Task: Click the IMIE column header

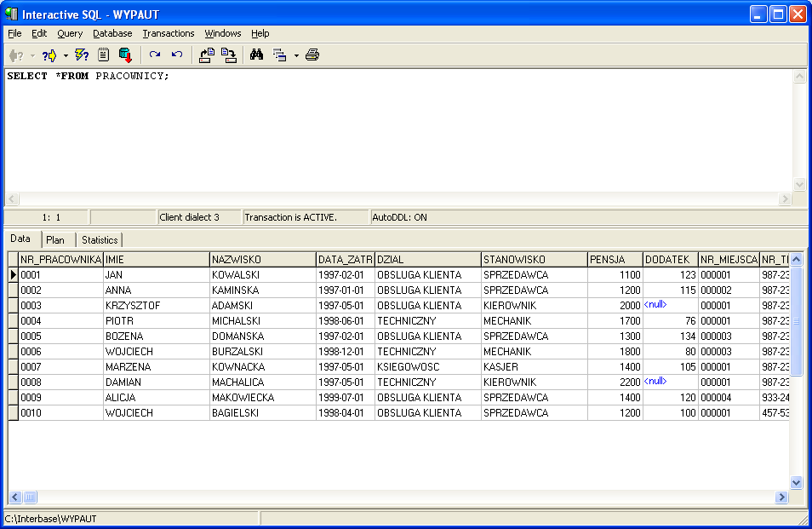Action: pyautogui.click(x=157, y=260)
